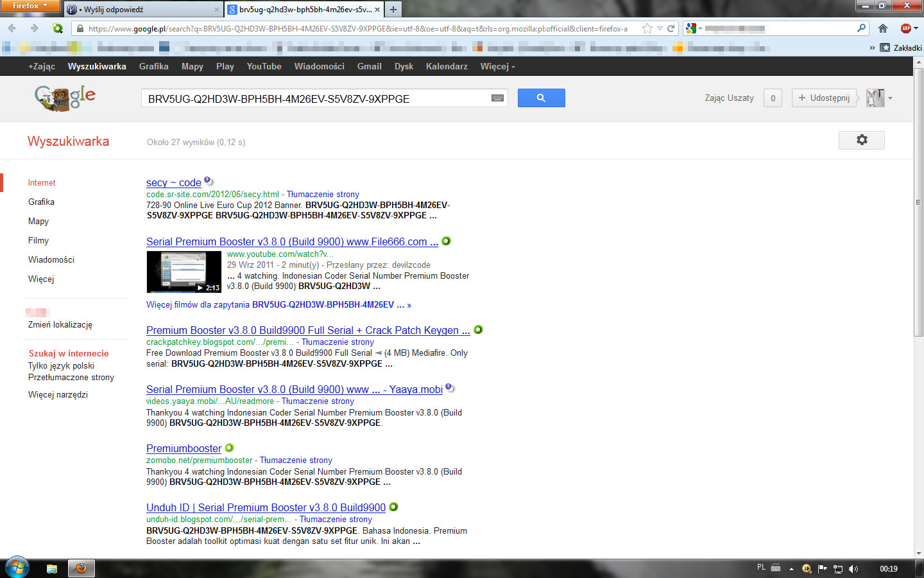Viewport: 924px width, 578px height.
Task: Open Windows Explorer from the taskbar
Action: point(52,568)
